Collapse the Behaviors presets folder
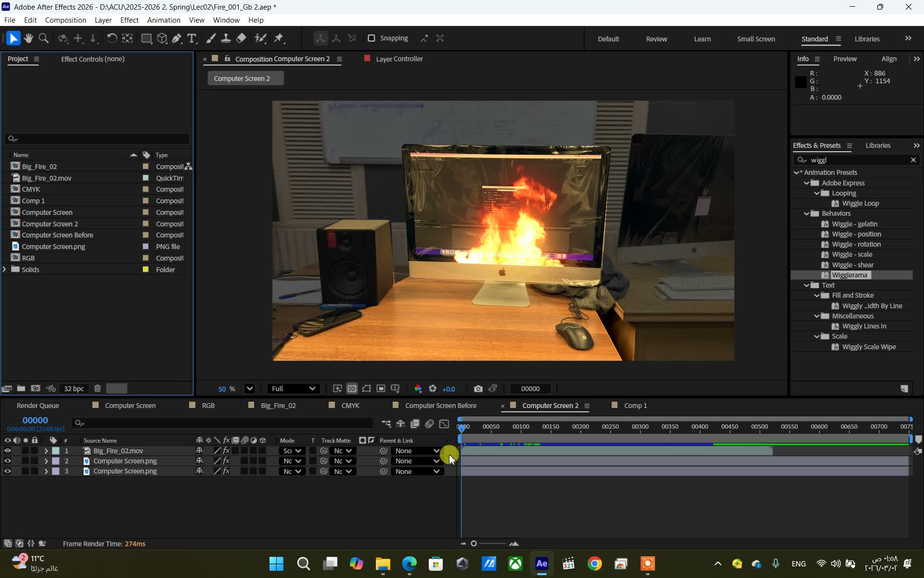This screenshot has width=924, height=578. 807,213
